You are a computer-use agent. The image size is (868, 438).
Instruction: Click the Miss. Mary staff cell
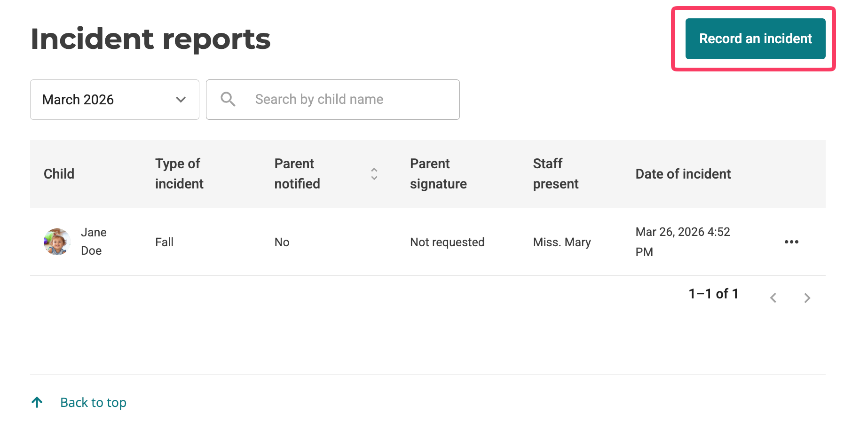[x=562, y=242]
